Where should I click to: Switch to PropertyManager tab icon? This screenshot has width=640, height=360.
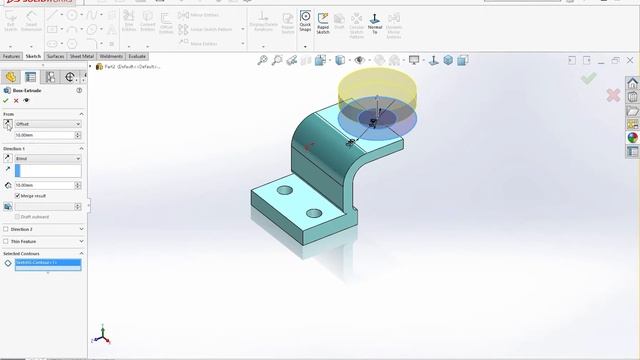coord(31,77)
